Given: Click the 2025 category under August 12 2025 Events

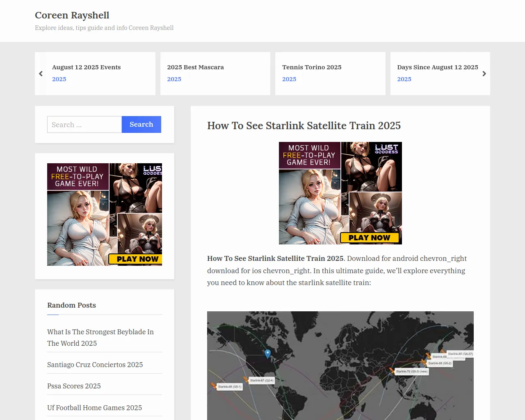Looking at the screenshot, I should [x=59, y=79].
